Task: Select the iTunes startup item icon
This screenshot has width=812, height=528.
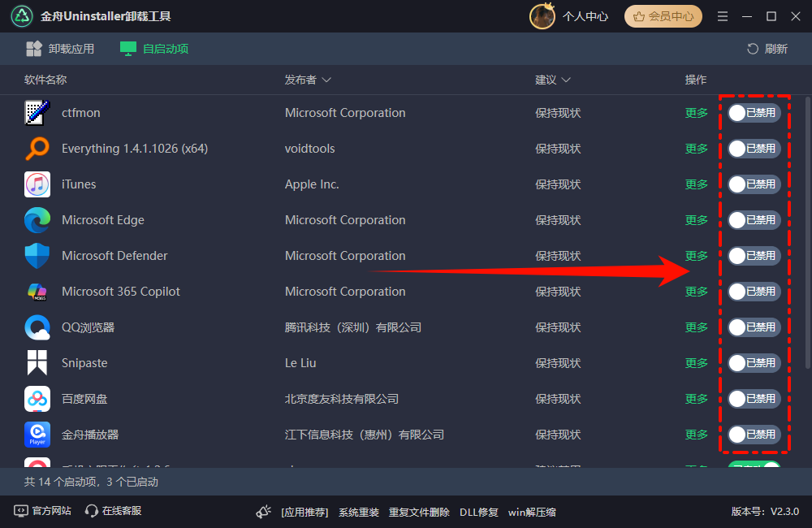Action: pos(37,184)
